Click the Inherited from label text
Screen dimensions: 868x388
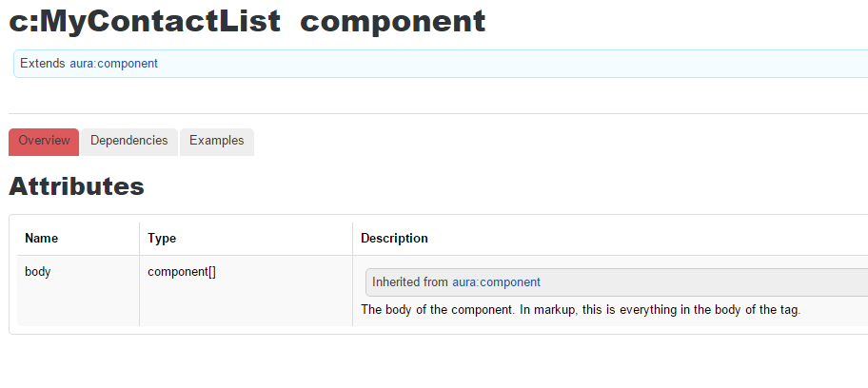409,282
